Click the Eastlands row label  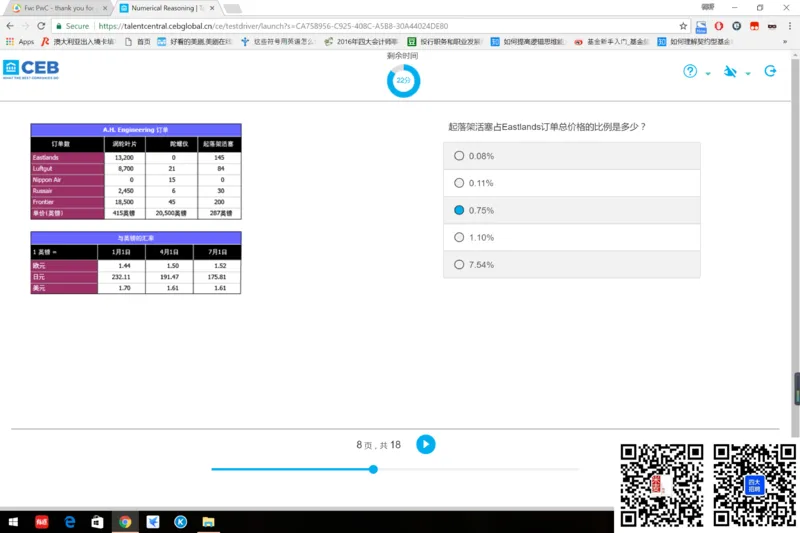[x=68, y=157]
